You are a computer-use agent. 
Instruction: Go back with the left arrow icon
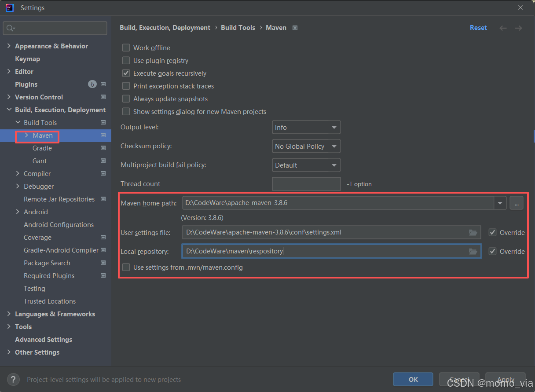[x=503, y=28]
